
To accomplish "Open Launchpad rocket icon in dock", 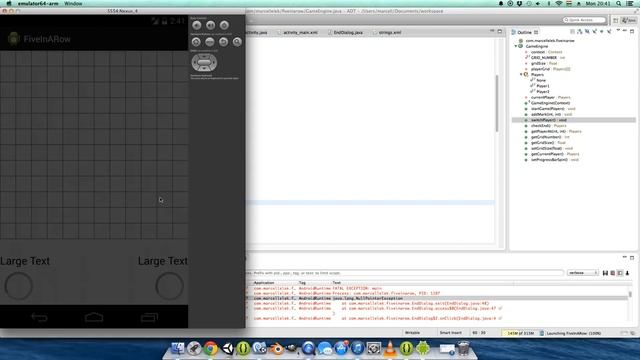I will click(x=194, y=348).
